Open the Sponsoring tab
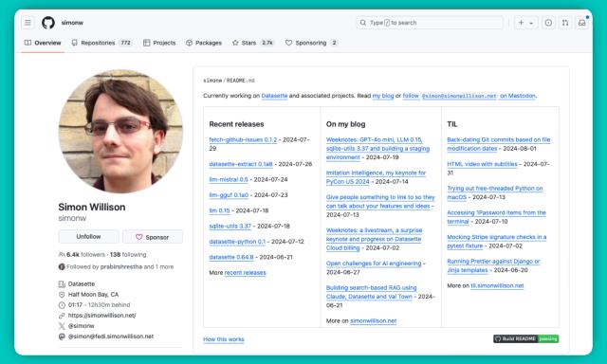Screen dimensions: 607x364 (x=312, y=43)
